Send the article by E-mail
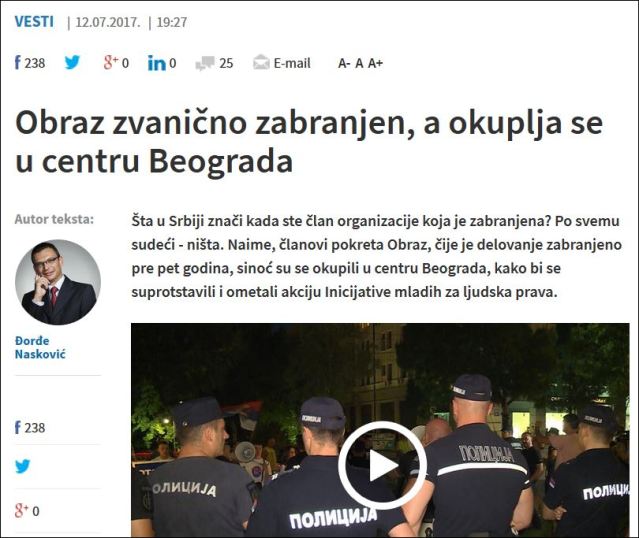The image size is (639, 538). pyautogui.click(x=282, y=63)
